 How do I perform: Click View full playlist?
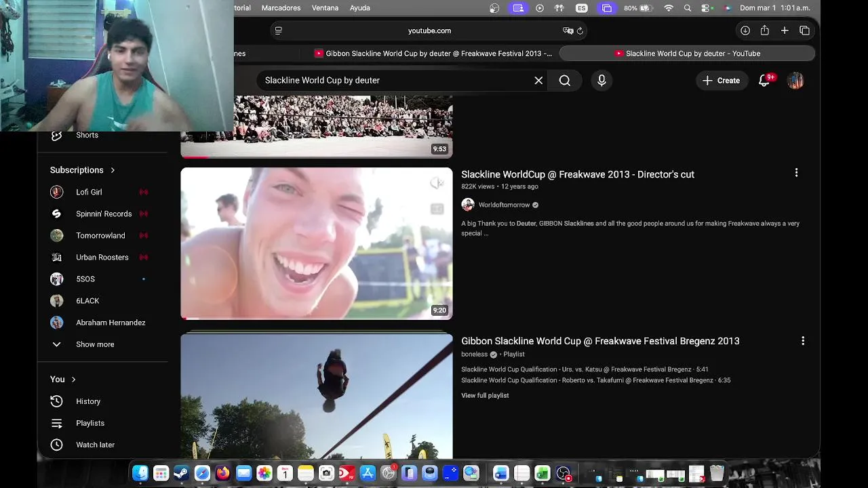coord(485,395)
